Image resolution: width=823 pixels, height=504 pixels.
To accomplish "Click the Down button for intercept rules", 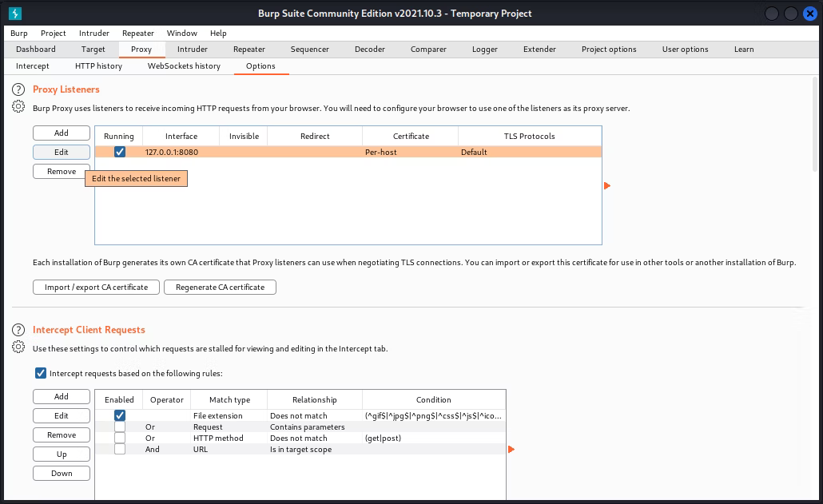I will (x=62, y=473).
